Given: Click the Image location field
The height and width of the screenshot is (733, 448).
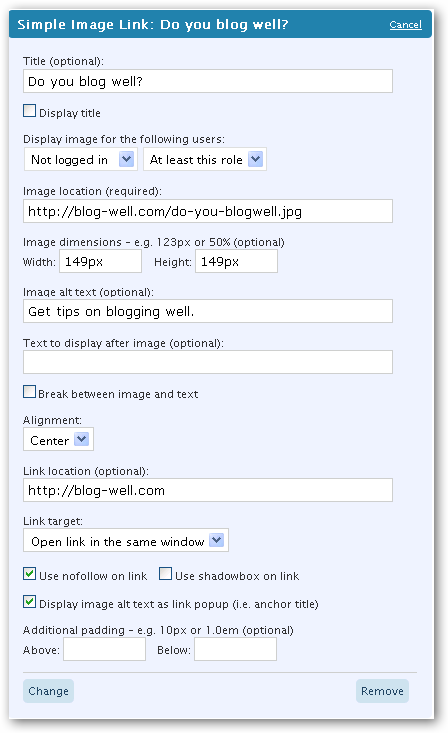Looking at the screenshot, I should (208, 211).
